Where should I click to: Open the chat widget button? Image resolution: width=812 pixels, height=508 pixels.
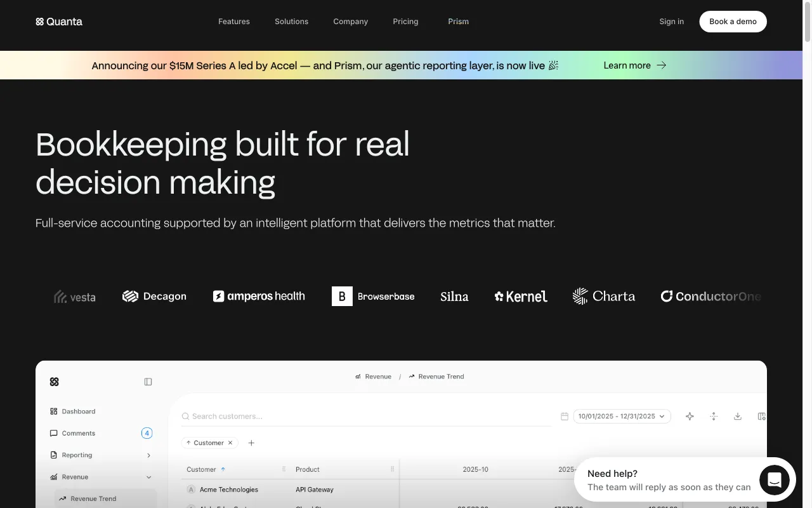[774, 480]
